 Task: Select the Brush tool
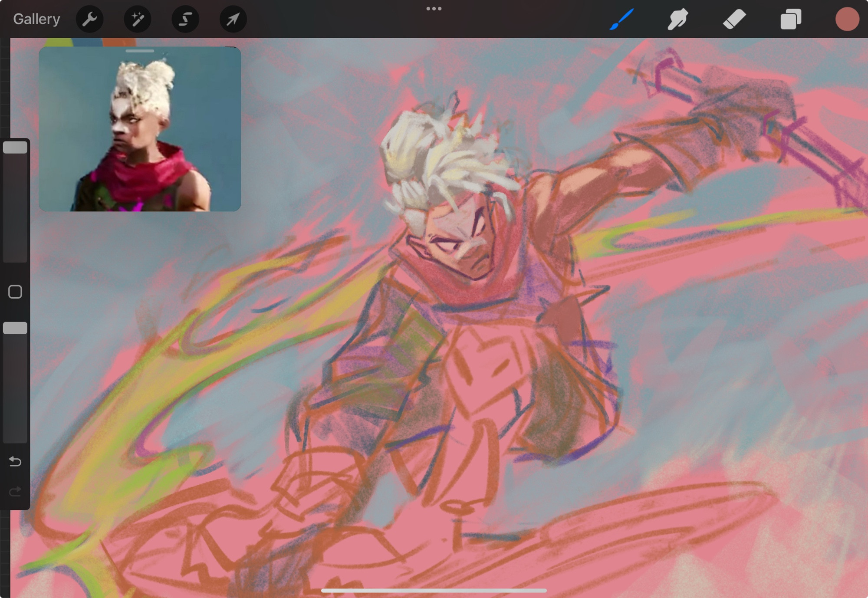tap(621, 20)
